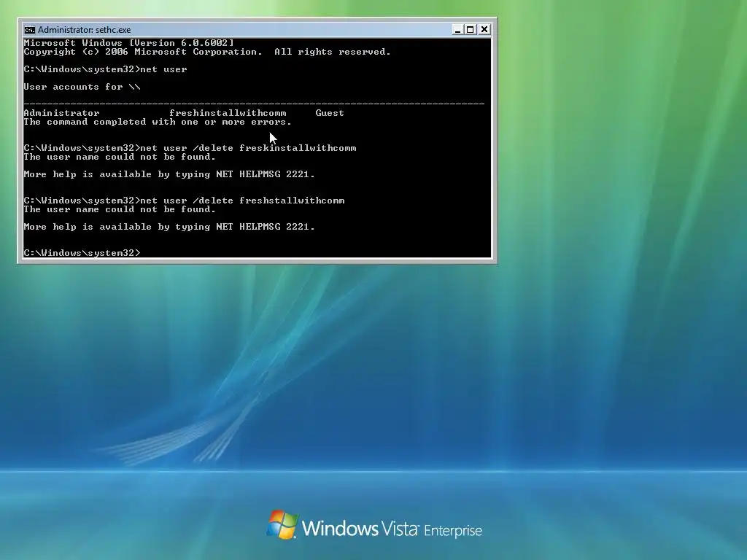Minimize the sethc.exe window
The height and width of the screenshot is (560, 747).
[x=457, y=29]
